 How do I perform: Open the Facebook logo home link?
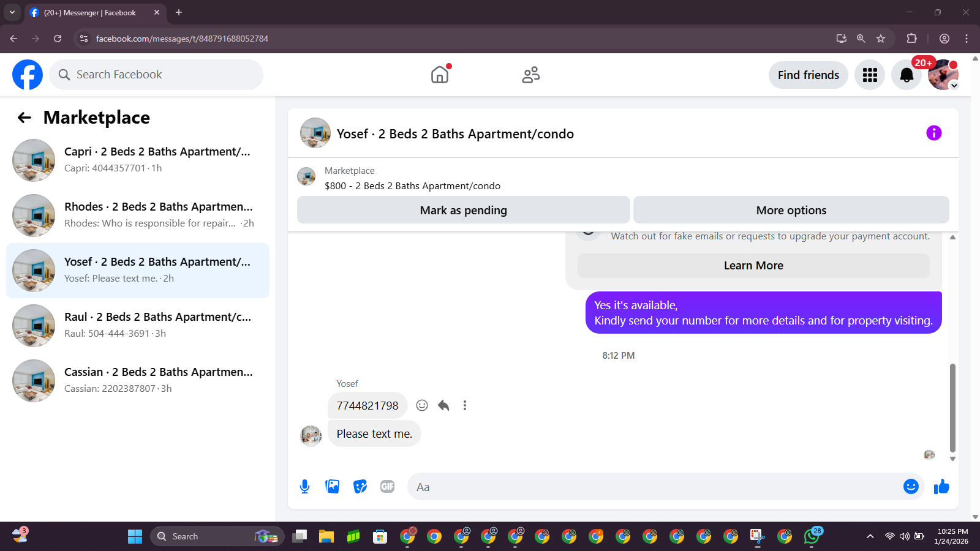(x=28, y=75)
